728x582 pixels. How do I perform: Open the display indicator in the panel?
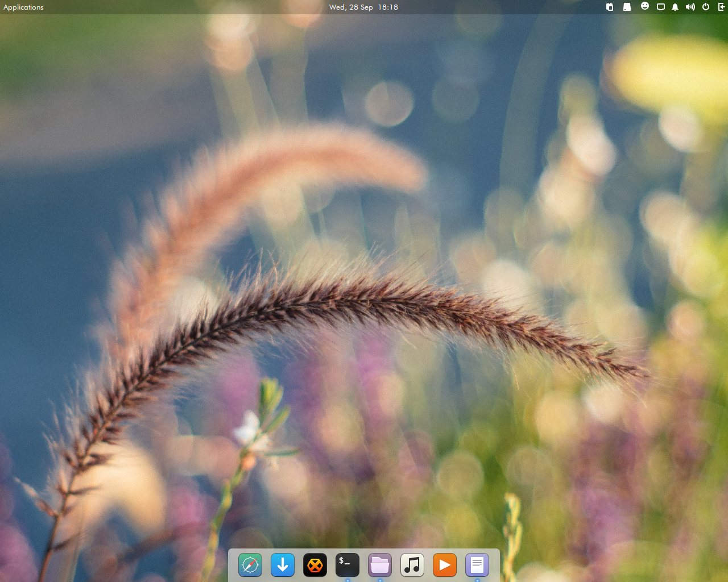point(661,7)
